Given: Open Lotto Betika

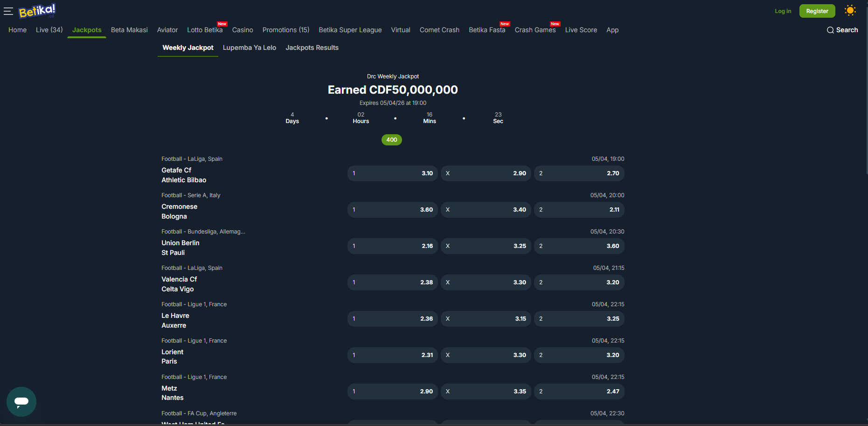Looking at the screenshot, I should (205, 30).
